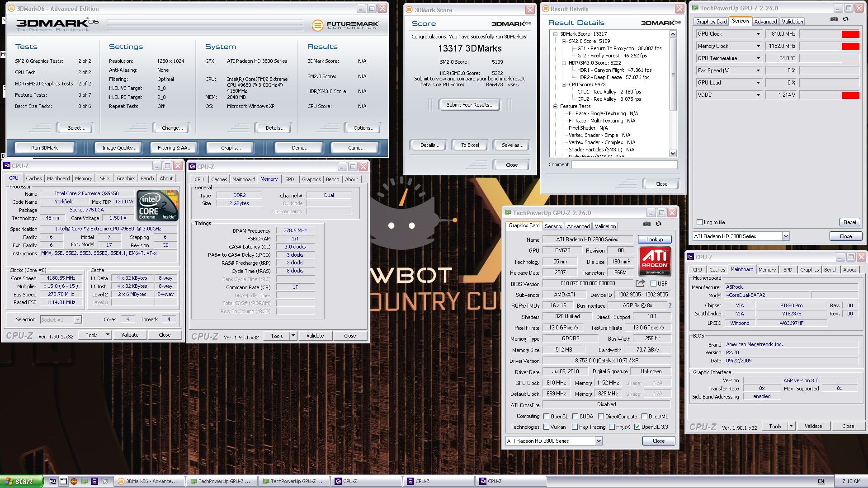This screenshot has height=488, width=868.
Task: Toggle the UEFI checkbox in GPU-Z
Action: click(x=653, y=284)
